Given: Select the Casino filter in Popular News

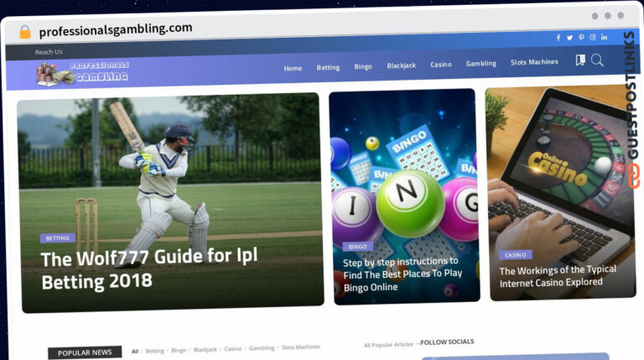Looking at the screenshot, I should point(232,349).
